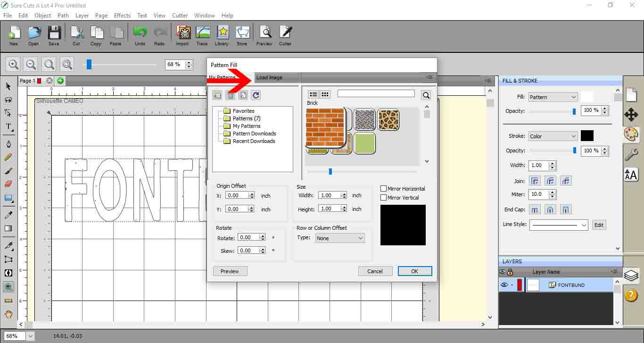Choose the square End Cap button

tap(566, 209)
